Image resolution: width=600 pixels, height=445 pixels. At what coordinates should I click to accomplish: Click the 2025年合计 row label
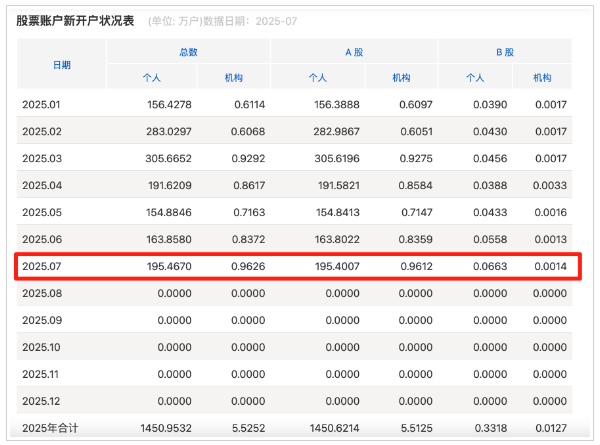[50, 428]
